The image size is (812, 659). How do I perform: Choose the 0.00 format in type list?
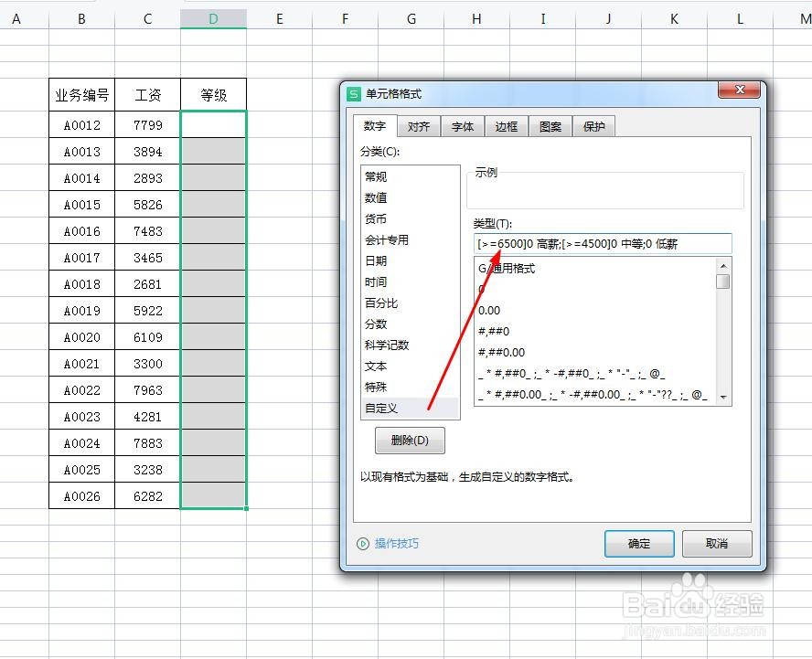tap(595, 310)
